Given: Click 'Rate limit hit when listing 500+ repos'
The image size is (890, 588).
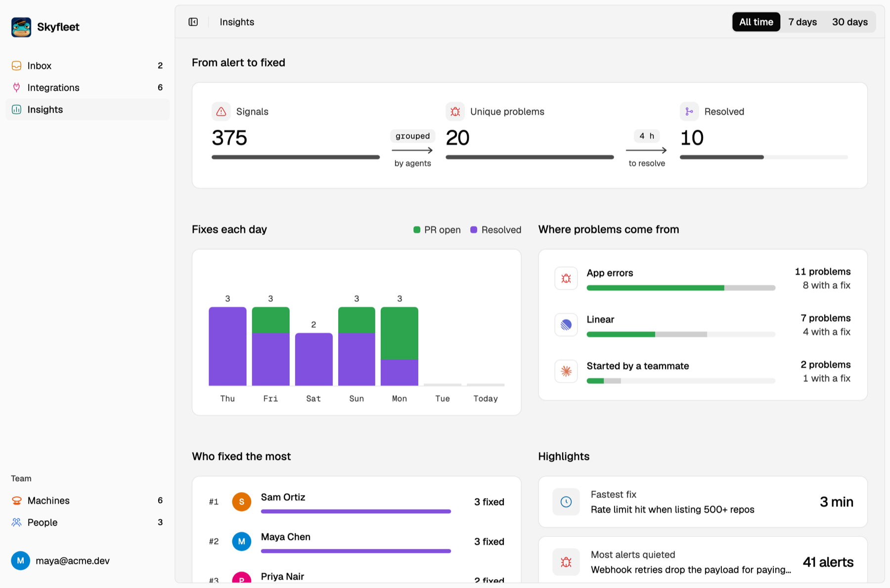Looking at the screenshot, I should coord(672,509).
